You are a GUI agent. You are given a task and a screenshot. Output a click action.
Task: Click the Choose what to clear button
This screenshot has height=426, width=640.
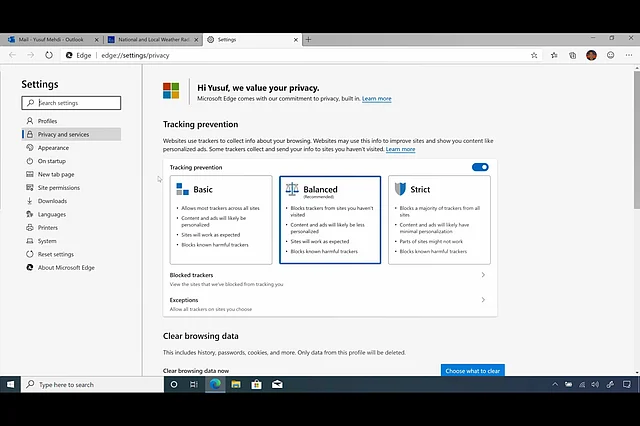(x=473, y=371)
